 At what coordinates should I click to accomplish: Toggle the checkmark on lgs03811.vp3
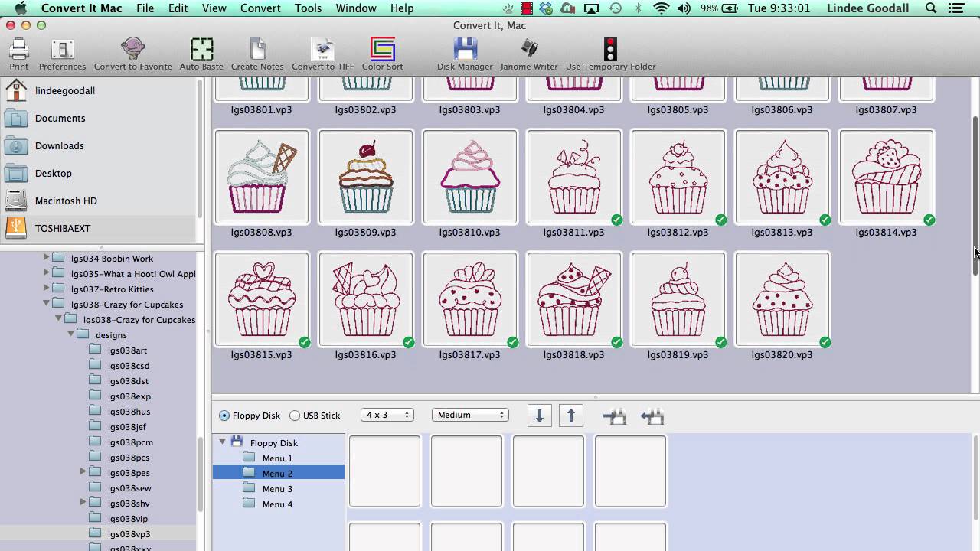[617, 220]
